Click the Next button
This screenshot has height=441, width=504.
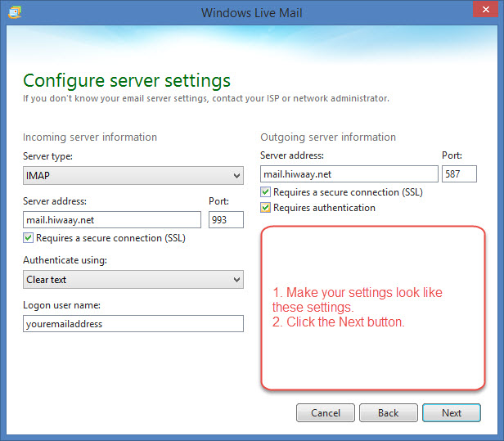click(452, 412)
